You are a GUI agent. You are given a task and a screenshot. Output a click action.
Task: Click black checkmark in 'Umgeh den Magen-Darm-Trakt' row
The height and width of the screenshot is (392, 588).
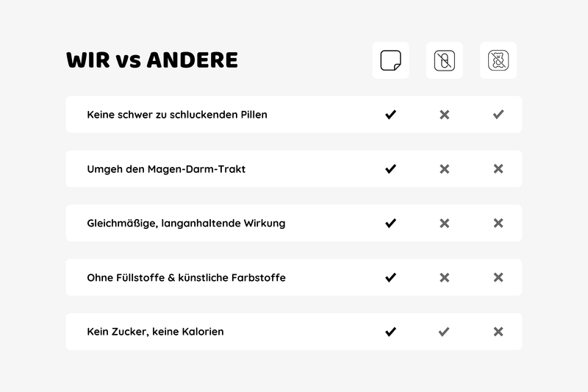390,169
